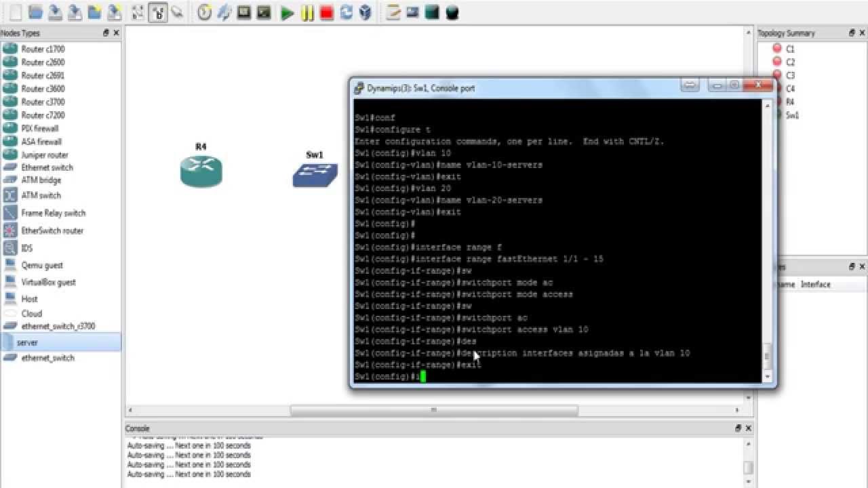868x488 pixels.
Task: Click the red Stop all devices button
Action: 327,12
